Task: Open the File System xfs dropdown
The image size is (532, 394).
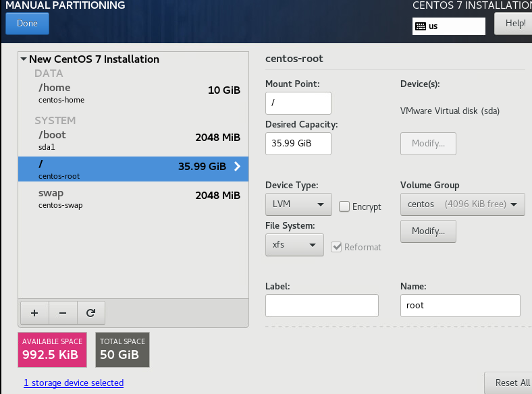Action: (294, 245)
